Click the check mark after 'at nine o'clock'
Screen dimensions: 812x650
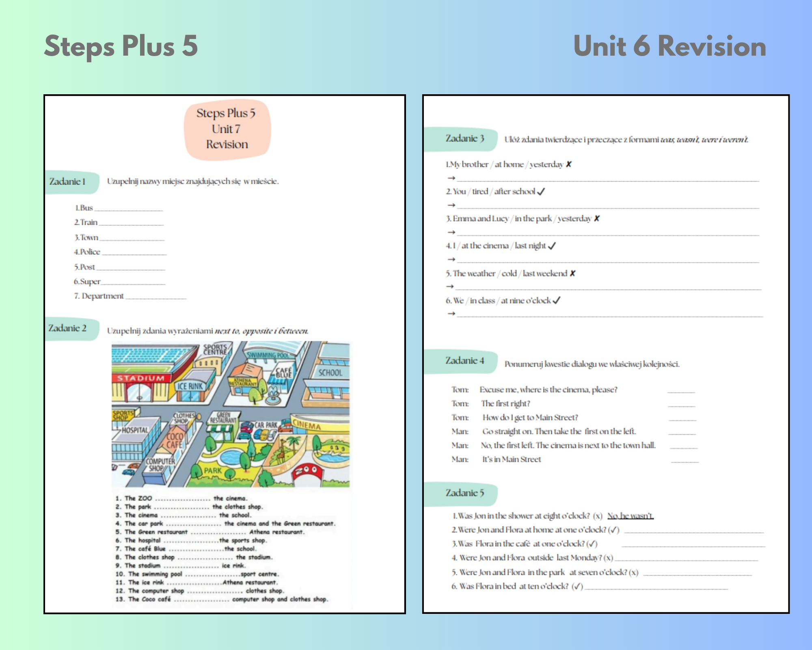coord(557,301)
